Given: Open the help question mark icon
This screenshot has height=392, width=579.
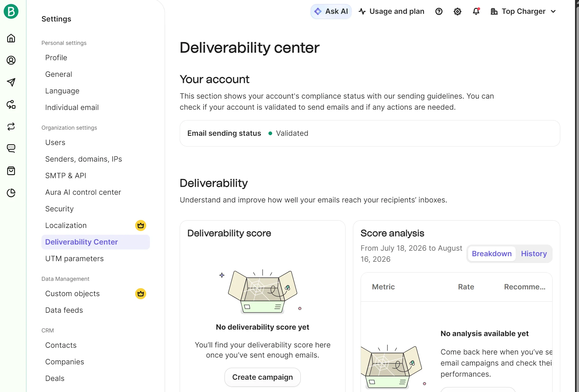Looking at the screenshot, I should (439, 11).
